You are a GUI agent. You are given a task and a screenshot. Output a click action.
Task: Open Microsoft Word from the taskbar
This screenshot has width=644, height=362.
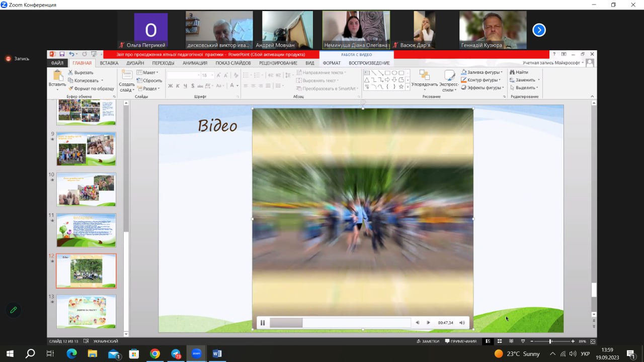(217, 353)
